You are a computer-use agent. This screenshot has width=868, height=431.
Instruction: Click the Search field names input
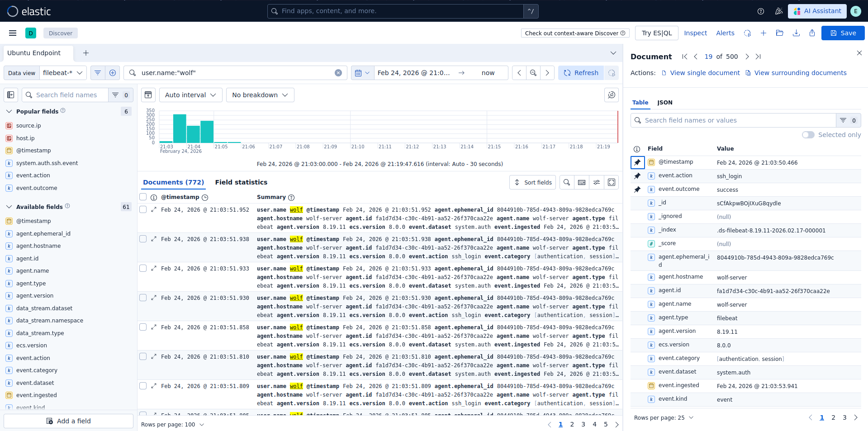(x=66, y=95)
